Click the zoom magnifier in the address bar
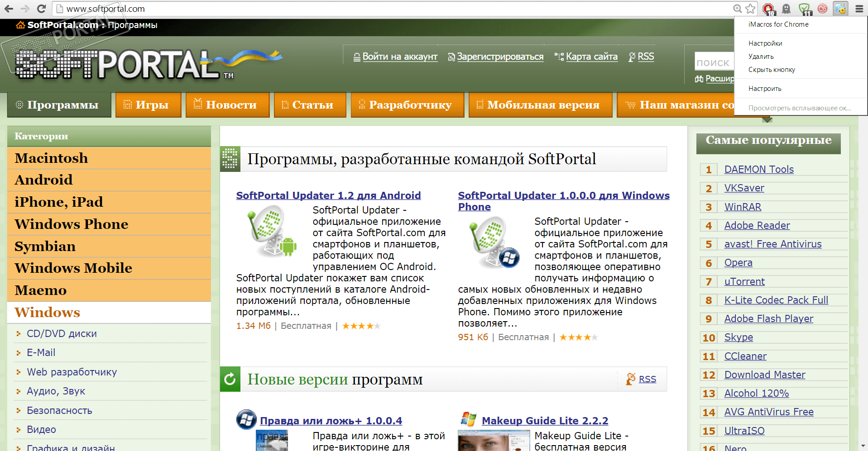The height and width of the screenshot is (451, 868). tap(738, 9)
